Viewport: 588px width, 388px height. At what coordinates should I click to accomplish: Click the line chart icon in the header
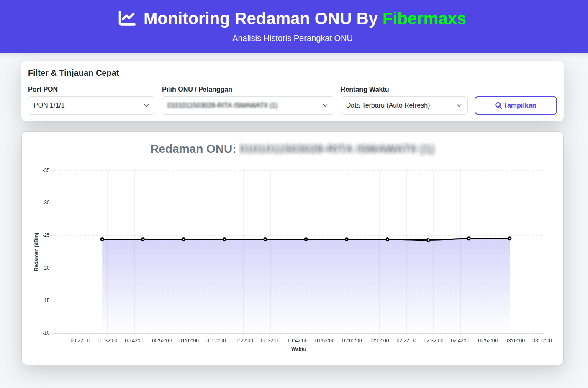point(127,18)
